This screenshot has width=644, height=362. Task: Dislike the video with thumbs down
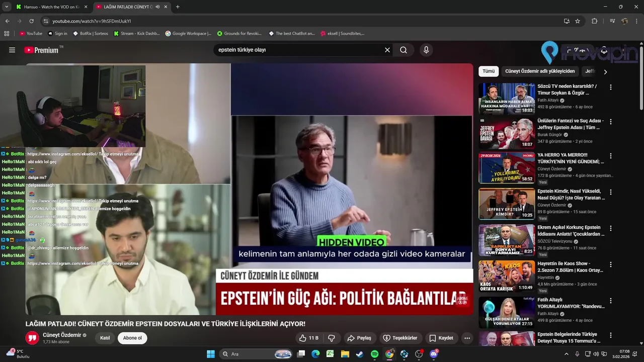[332, 338]
